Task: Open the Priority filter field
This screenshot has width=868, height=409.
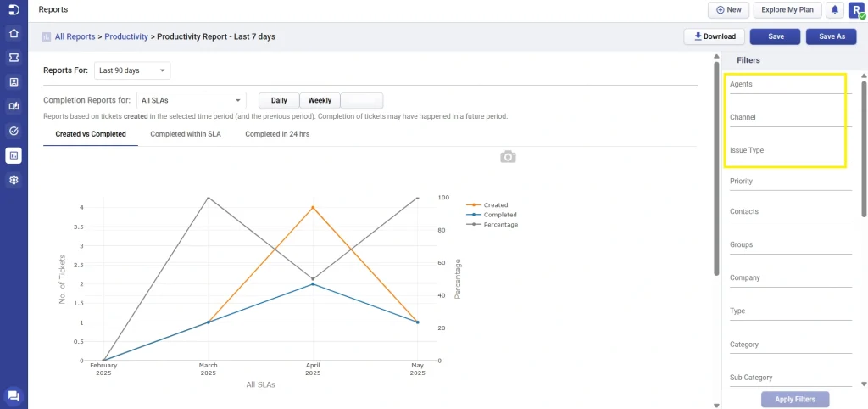Action: click(x=791, y=182)
